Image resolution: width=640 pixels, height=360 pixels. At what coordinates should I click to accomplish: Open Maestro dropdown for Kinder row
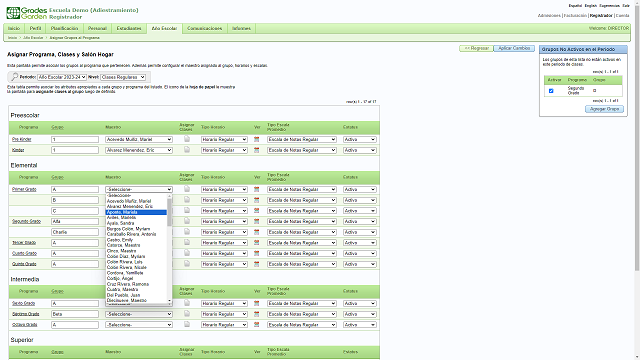pyautogui.click(x=139, y=150)
